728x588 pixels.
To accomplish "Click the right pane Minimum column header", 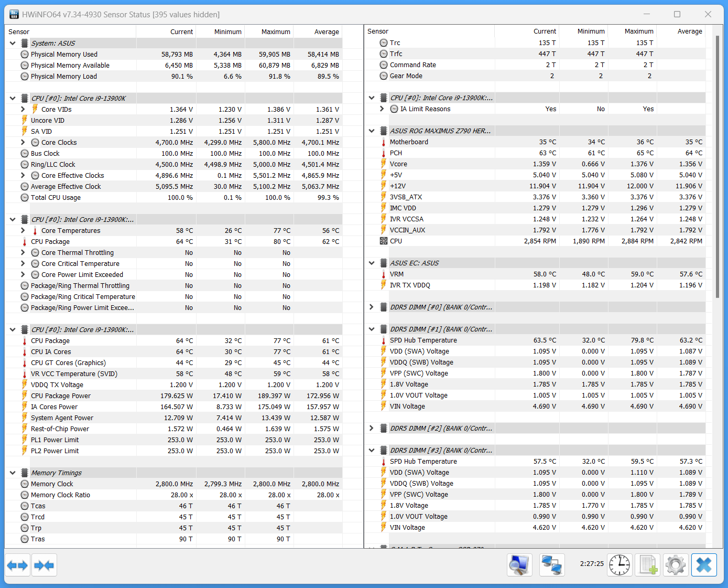I will pos(584,31).
